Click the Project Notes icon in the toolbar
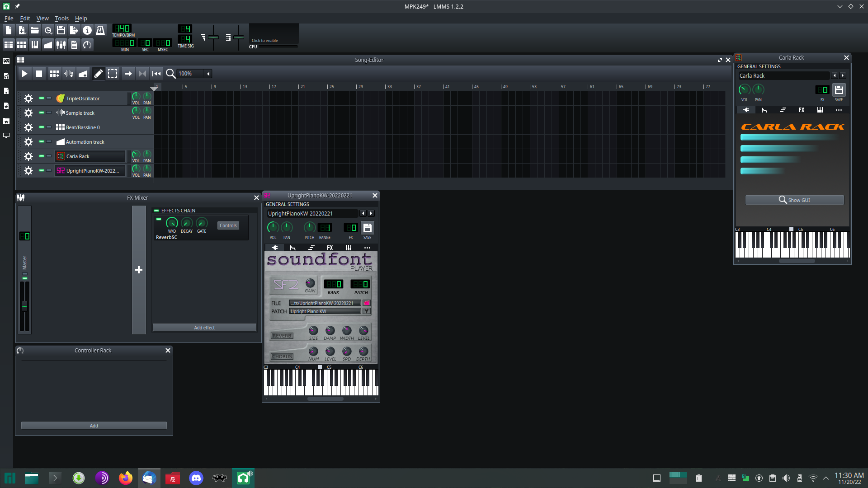 coord(74,44)
